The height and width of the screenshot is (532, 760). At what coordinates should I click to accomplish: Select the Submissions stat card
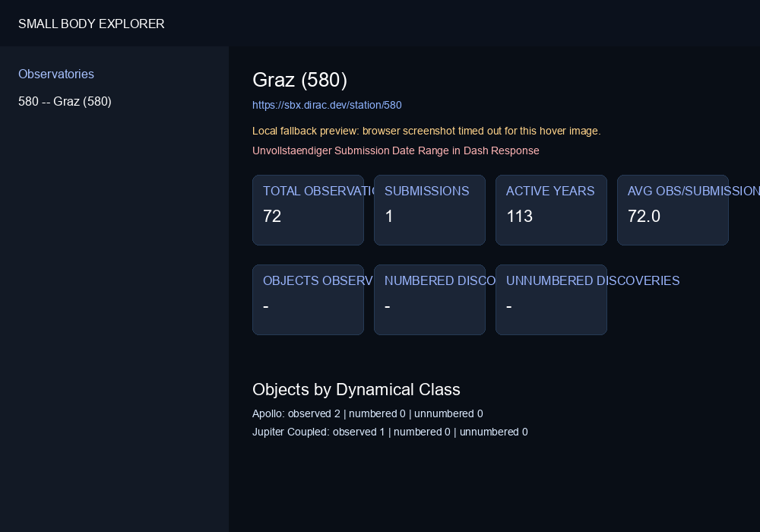click(x=429, y=211)
